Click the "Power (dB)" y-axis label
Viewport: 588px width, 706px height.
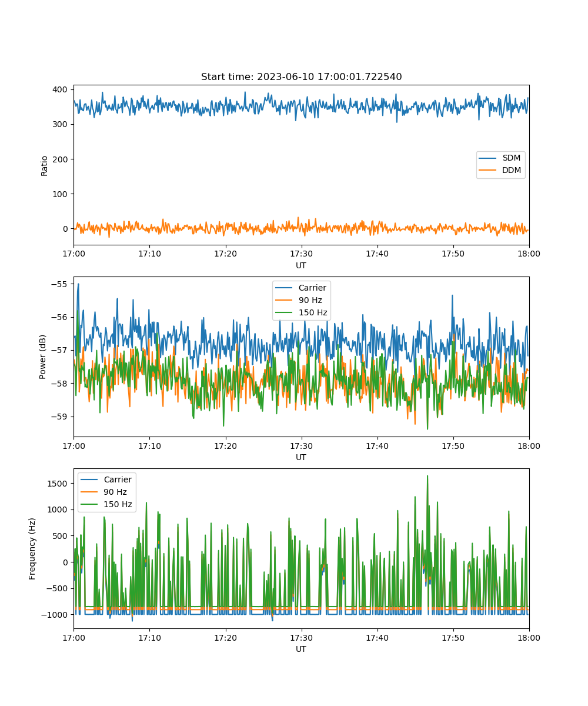pos(43,357)
